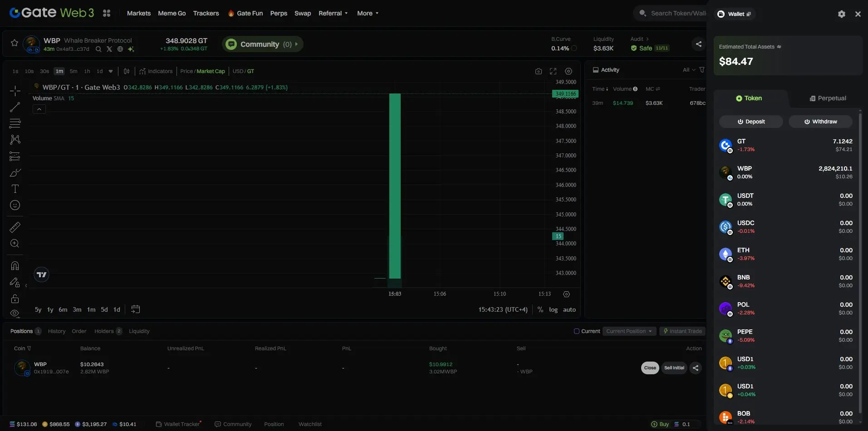
Task: Close the wallet side panel
Action: coord(858,14)
